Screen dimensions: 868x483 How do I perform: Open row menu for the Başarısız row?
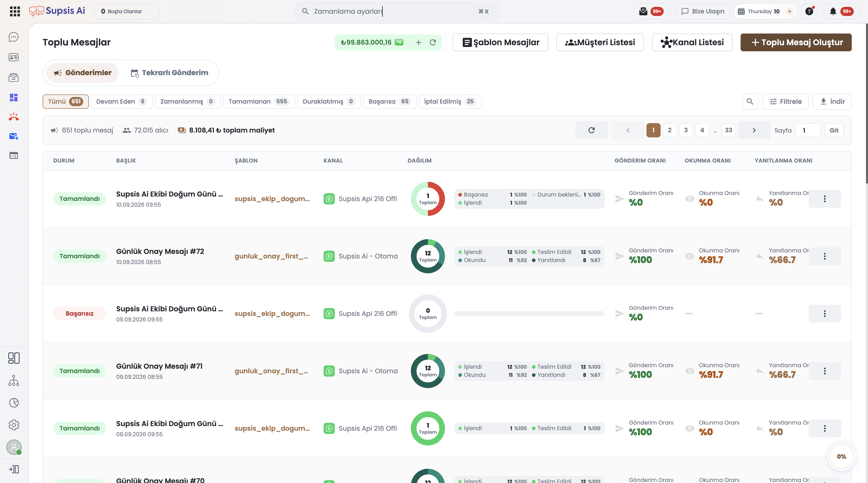click(825, 313)
